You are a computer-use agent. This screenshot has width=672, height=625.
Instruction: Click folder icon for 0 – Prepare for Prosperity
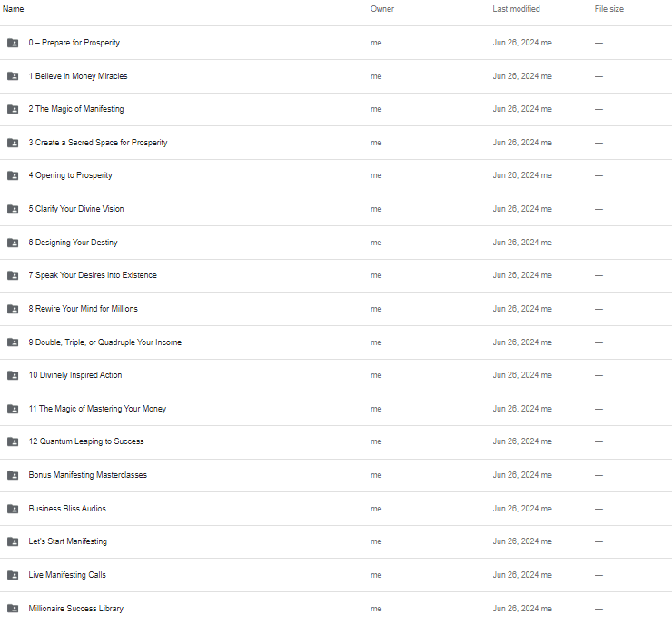coord(13,43)
